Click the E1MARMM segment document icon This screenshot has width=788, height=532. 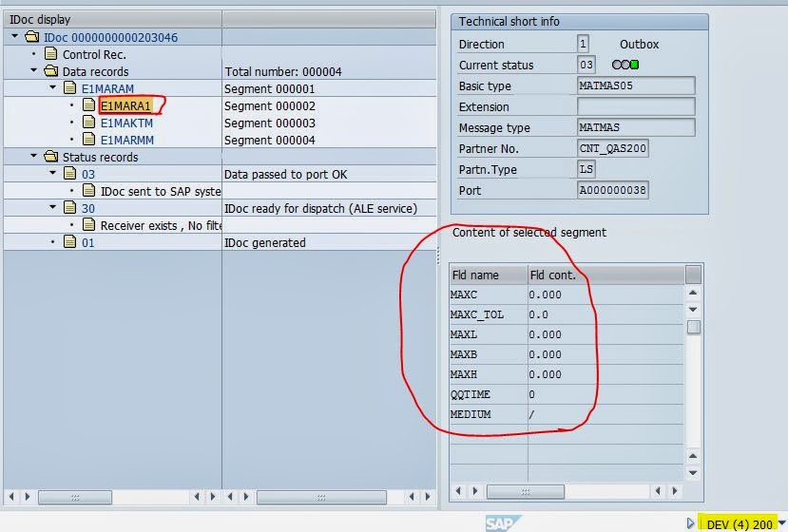(89, 139)
